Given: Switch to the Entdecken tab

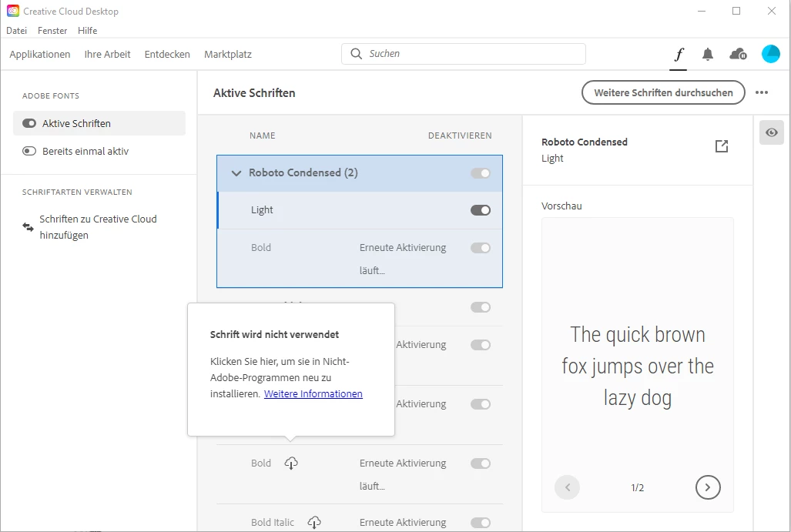Looking at the screenshot, I should pos(167,54).
